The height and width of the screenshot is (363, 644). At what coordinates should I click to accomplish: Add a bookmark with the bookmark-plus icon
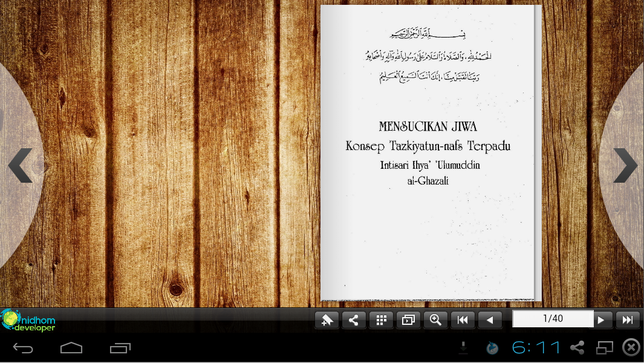pyautogui.click(x=327, y=320)
